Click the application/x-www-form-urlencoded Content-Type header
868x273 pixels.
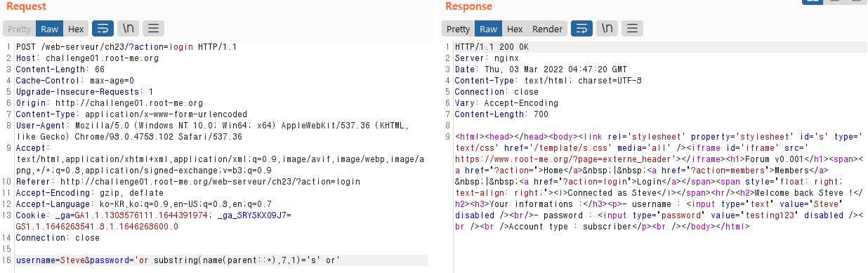[x=131, y=114]
